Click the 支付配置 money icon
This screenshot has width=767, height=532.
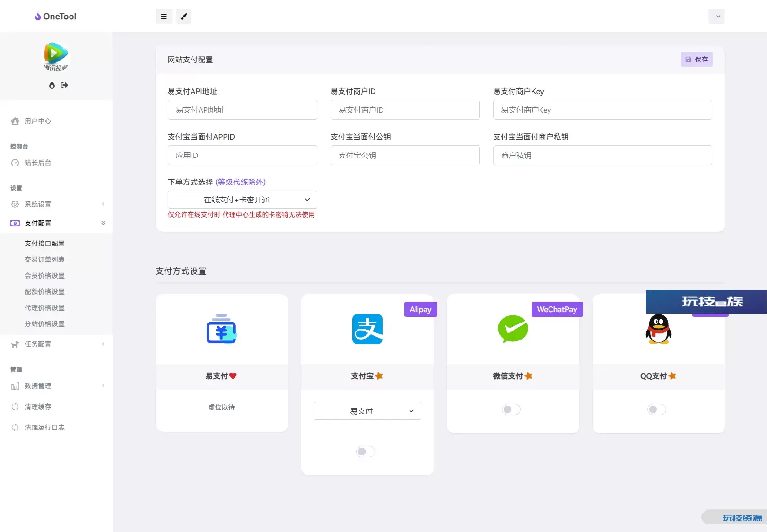click(15, 223)
